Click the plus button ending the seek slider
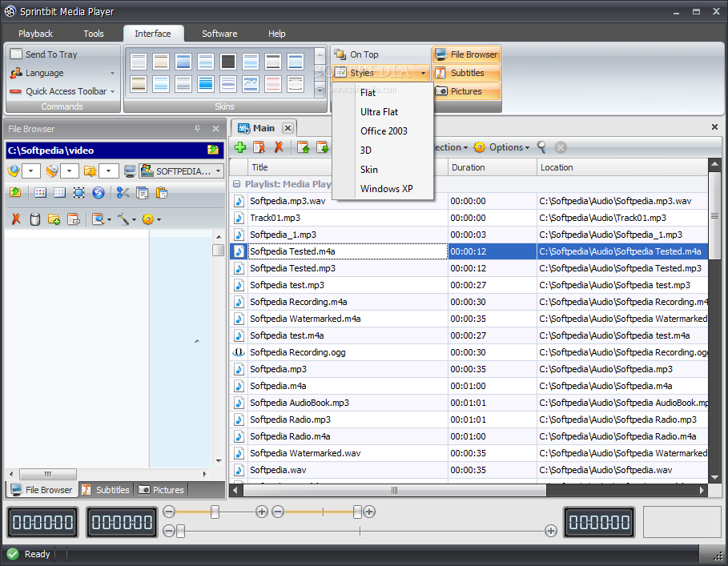Screen dimensions: 728x566 tap(551, 531)
